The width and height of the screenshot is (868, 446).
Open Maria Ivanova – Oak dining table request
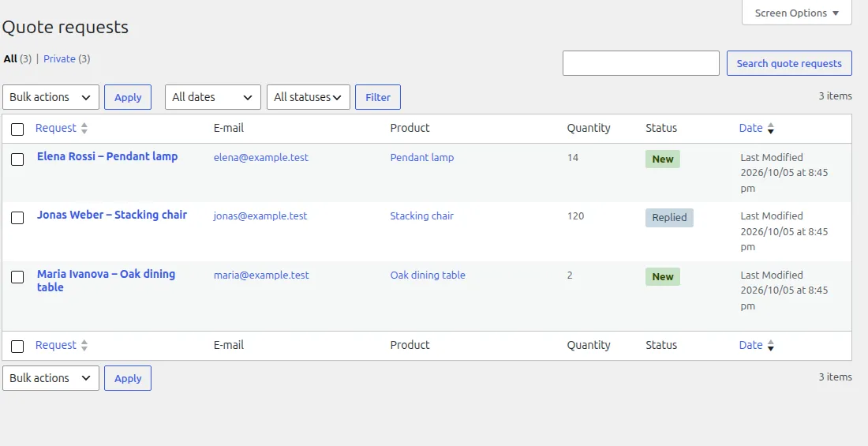coord(106,280)
